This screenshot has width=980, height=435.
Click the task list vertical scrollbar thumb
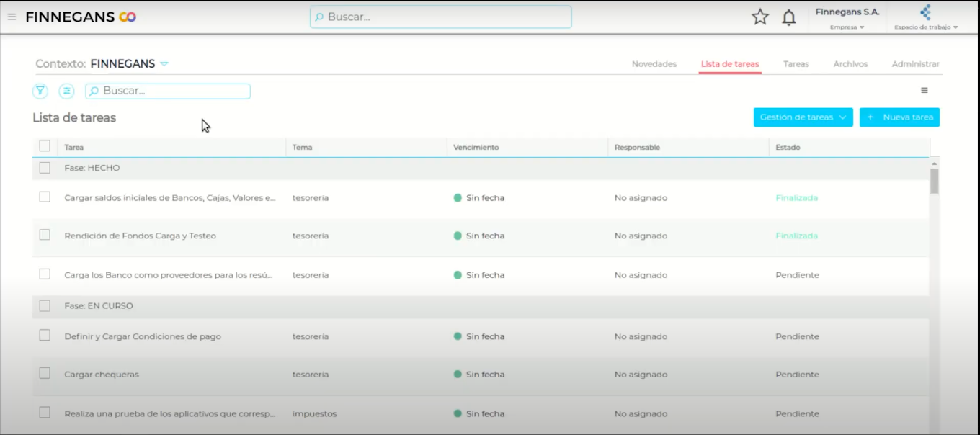(x=934, y=181)
